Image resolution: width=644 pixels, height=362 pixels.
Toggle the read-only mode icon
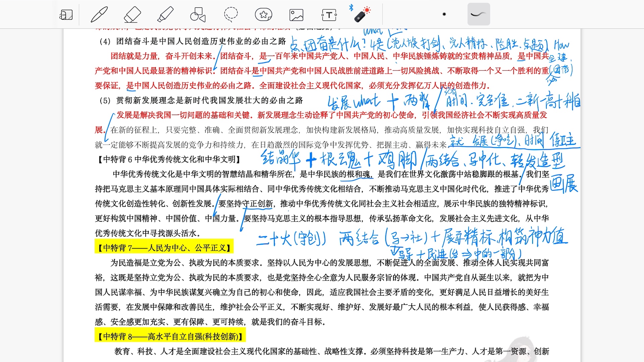pos(66,15)
